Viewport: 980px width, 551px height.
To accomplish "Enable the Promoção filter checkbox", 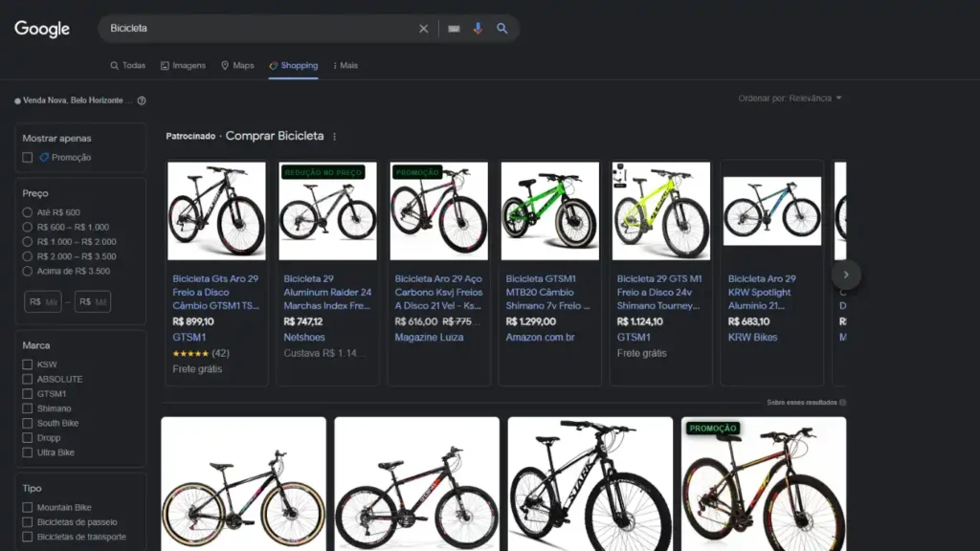I will [28, 158].
